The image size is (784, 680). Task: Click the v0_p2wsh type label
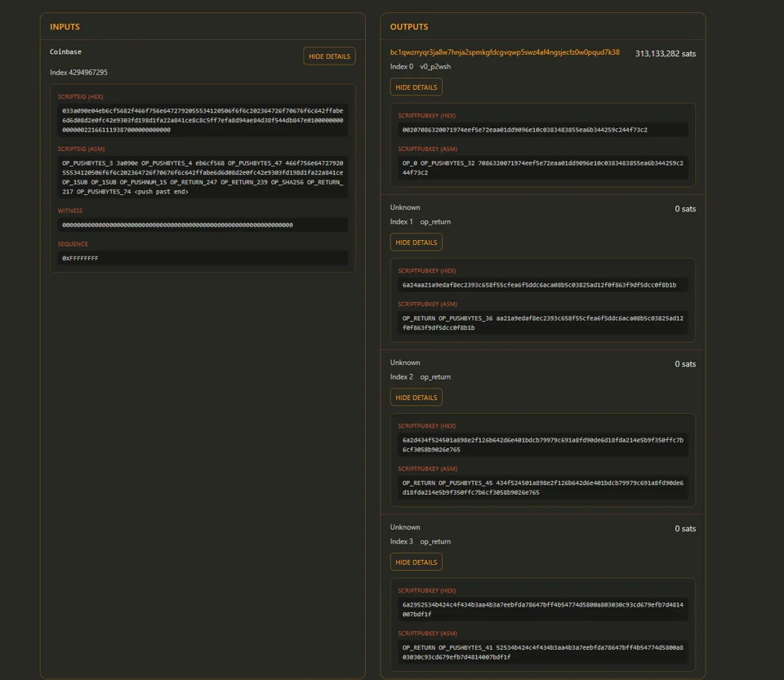(x=435, y=66)
